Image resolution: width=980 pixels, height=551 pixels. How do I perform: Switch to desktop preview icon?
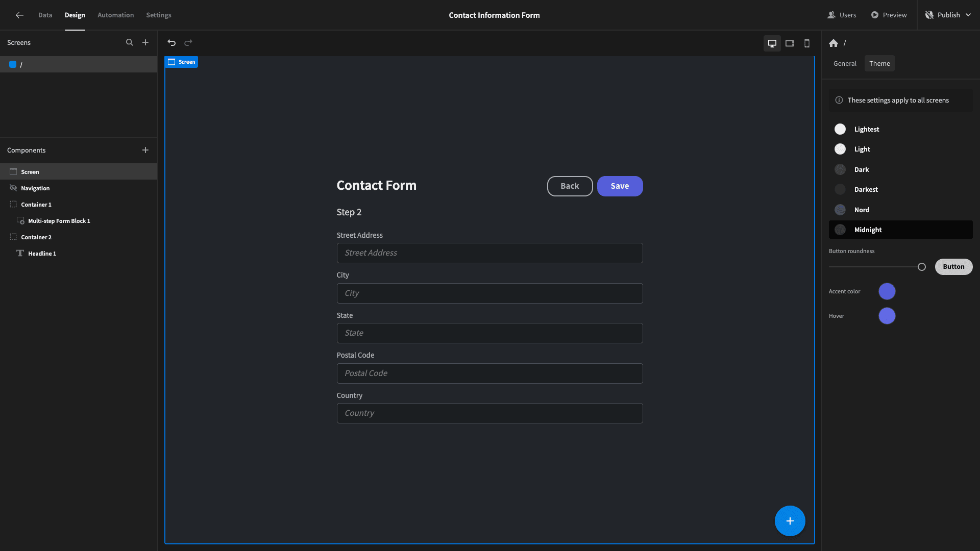pos(772,43)
